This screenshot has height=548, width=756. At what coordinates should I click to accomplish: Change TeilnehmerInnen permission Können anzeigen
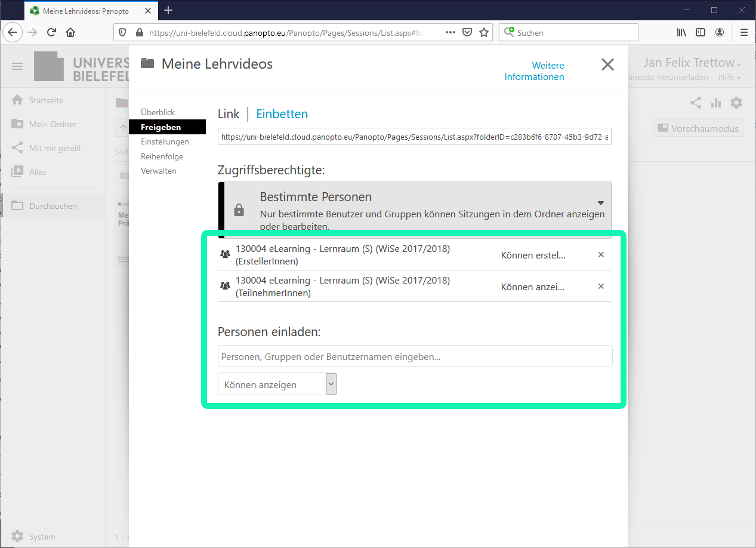(x=533, y=287)
